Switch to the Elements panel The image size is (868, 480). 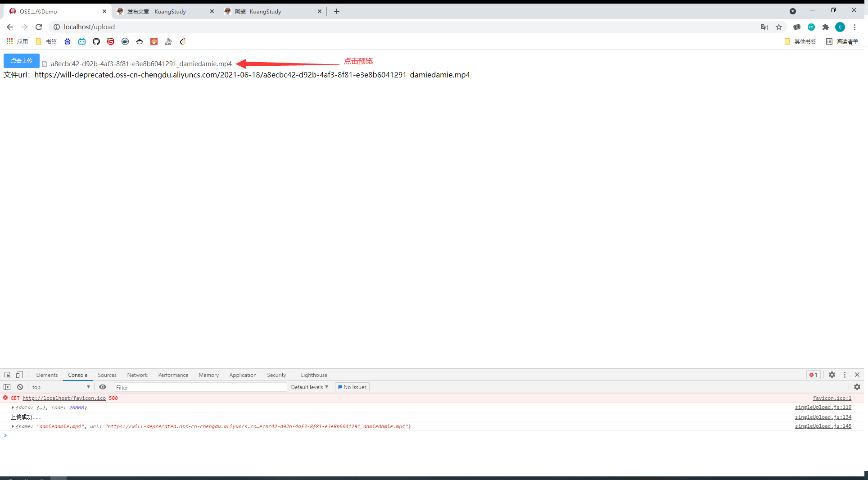(x=47, y=375)
